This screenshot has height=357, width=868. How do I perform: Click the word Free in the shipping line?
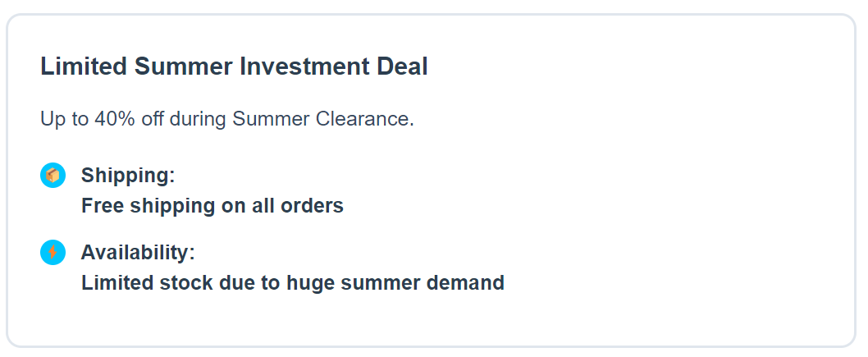click(101, 205)
